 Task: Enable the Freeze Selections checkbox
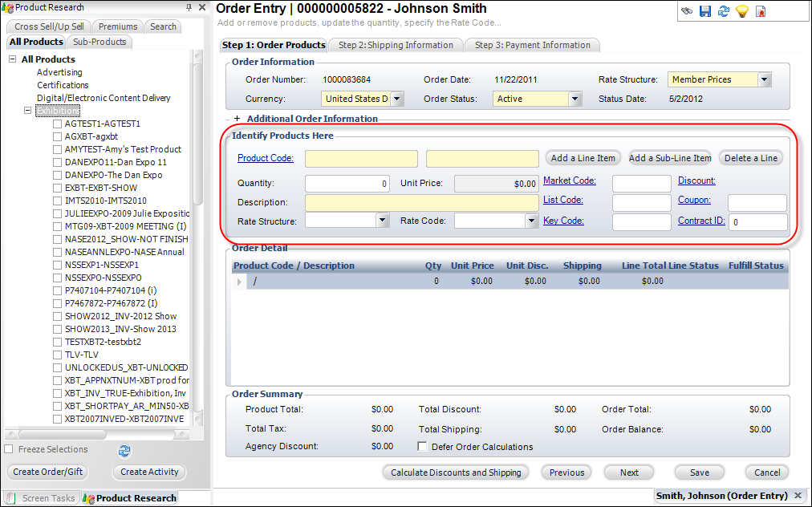[x=9, y=449]
